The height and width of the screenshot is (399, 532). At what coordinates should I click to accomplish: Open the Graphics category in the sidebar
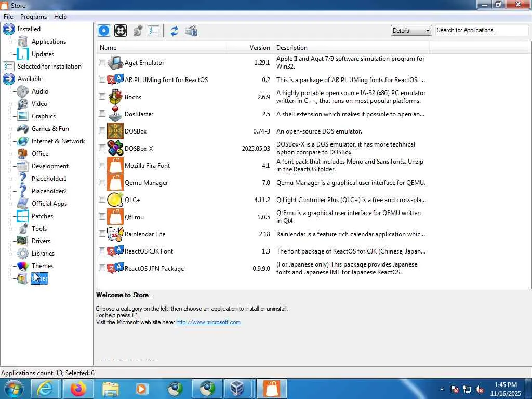44,116
